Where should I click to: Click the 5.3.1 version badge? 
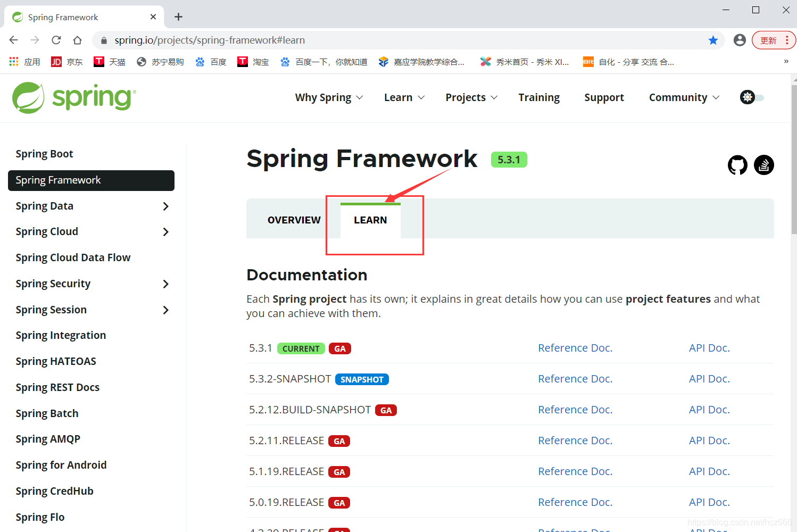point(509,160)
